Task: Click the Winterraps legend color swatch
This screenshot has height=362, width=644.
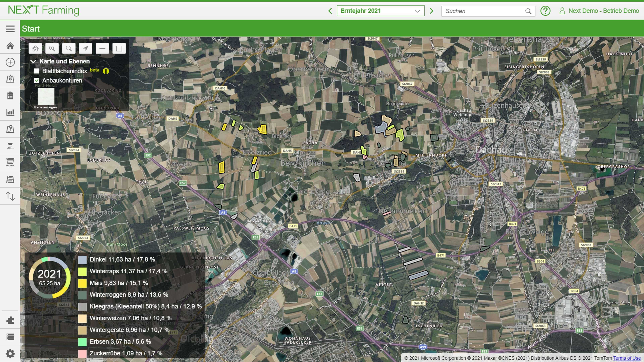Action: 82,271
